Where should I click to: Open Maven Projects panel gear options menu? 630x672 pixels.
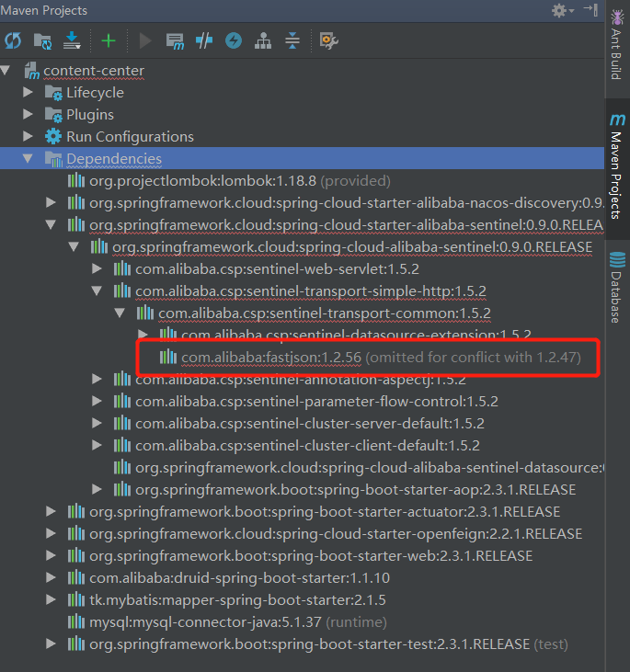560,10
